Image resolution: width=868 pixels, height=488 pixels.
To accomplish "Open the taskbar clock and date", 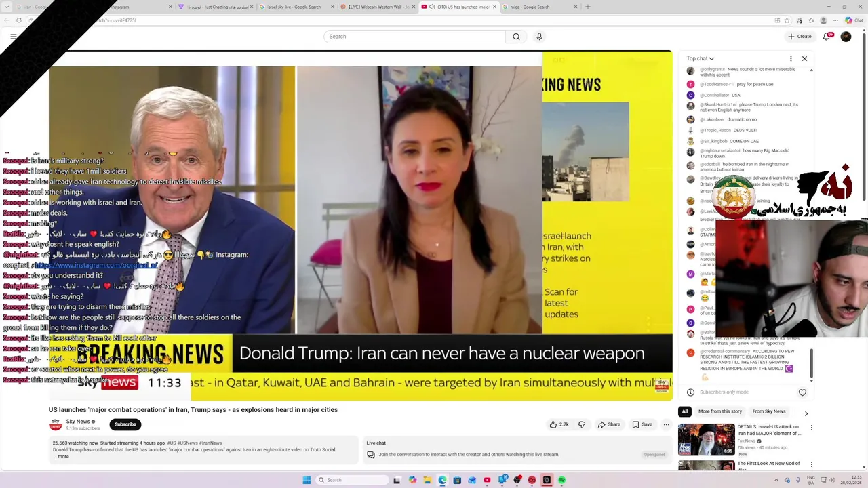I will (852, 480).
